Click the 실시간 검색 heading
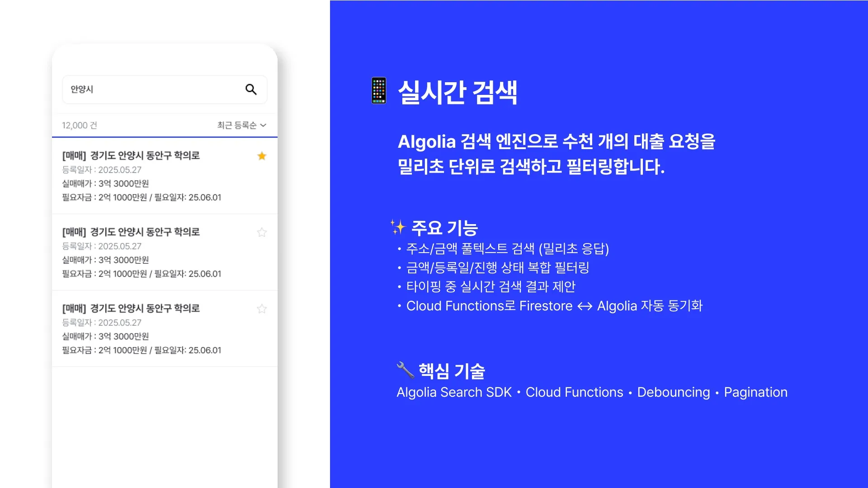 coord(458,92)
